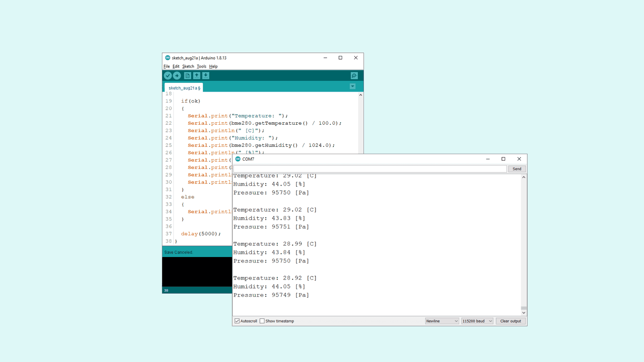Image resolution: width=644 pixels, height=362 pixels.
Task: Enable Show timestamp in Serial Monitor
Action: (262, 321)
